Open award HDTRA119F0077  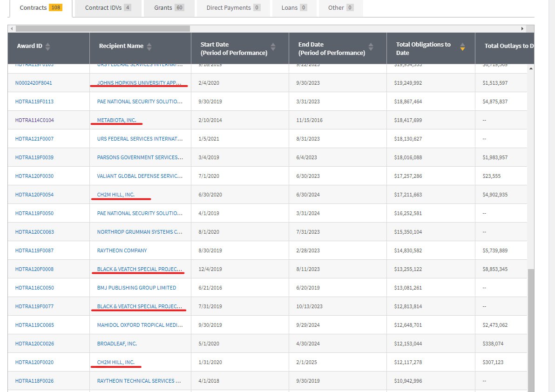click(34, 306)
